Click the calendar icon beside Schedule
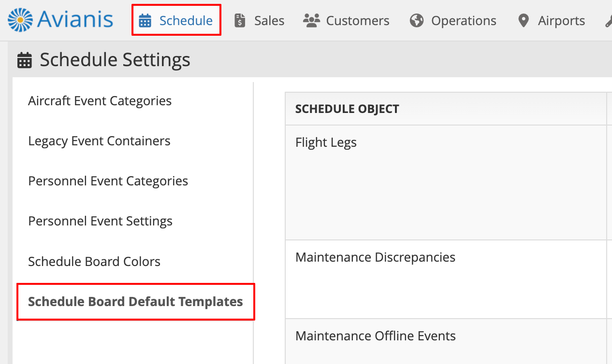This screenshot has height=364, width=612. click(x=145, y=21)
